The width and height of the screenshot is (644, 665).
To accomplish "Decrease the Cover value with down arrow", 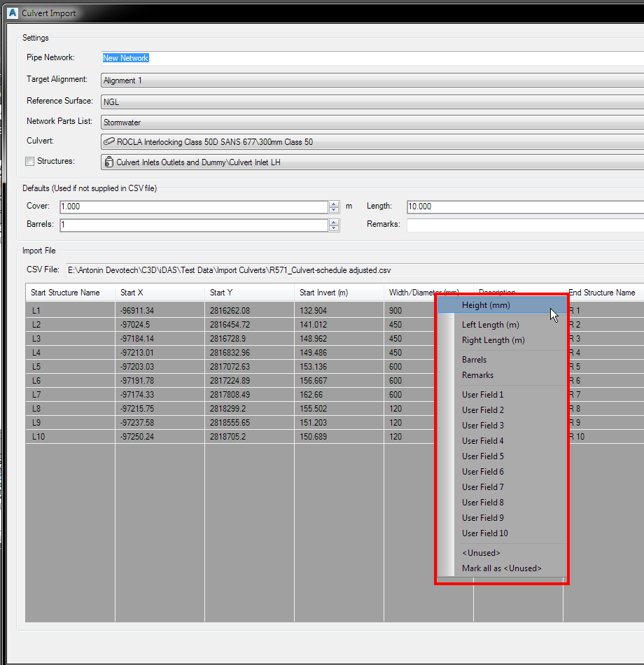I will (x=335, y=210).
